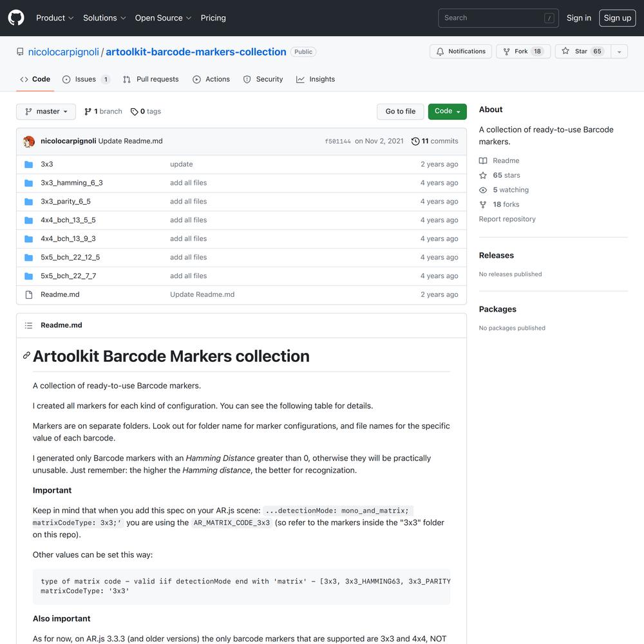Click the Sign in link
This screenshot has width=644, height=644.
point(579,17)
